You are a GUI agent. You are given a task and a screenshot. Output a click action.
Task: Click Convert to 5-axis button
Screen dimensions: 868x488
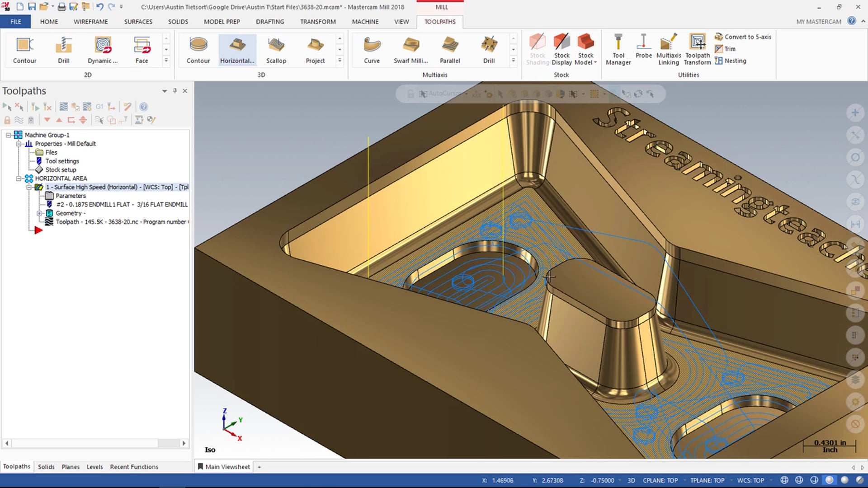743,37
